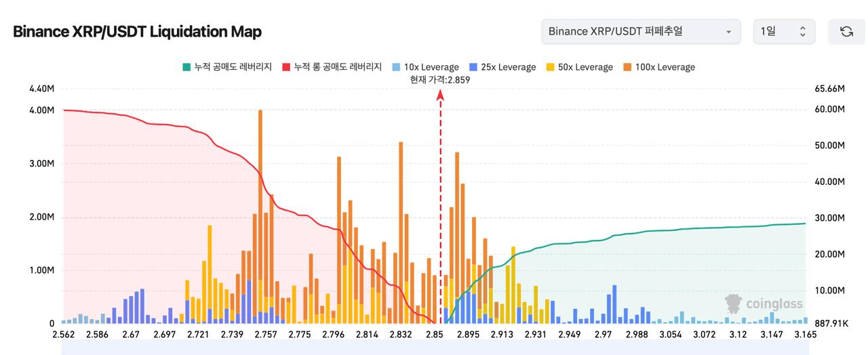Click the 3.147 price axis label
Screen dimensions: 868x355
772,334
